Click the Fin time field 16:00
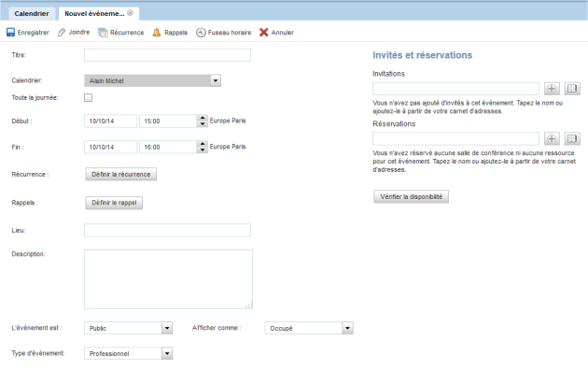Screen dimensions: 588x369 point(168,147)
